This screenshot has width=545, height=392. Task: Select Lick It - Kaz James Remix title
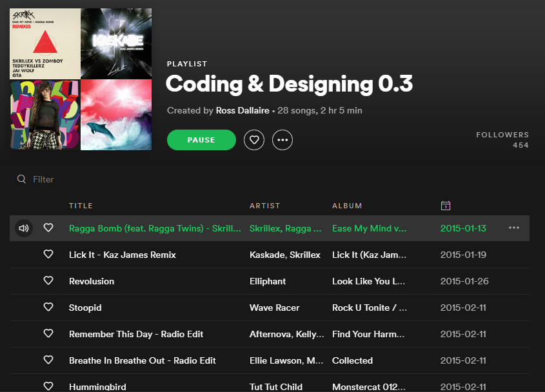click(x=123, y=255)
